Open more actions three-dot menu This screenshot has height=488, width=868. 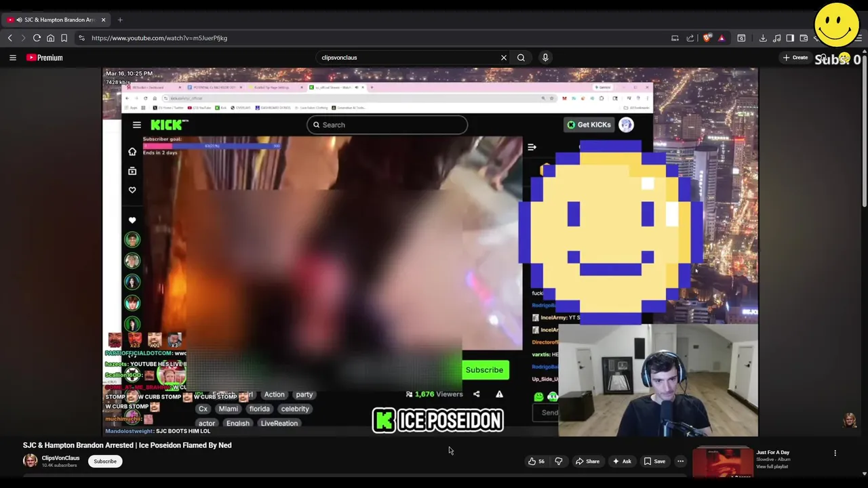pos(680,462)
